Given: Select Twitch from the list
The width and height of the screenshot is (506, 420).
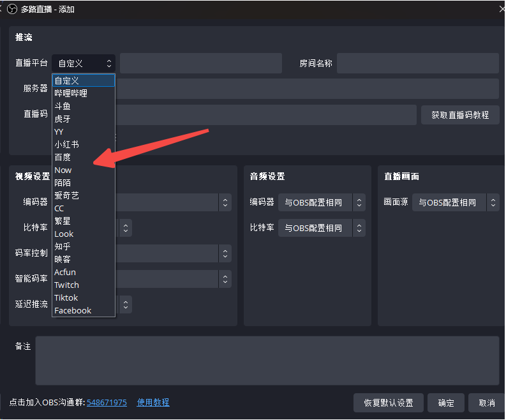Looking at the screenshot, I should (84, 285).
